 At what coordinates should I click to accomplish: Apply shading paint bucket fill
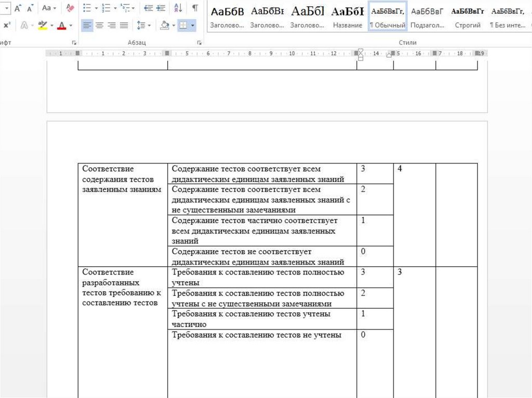pyautogui.click(x=165, y=25)
